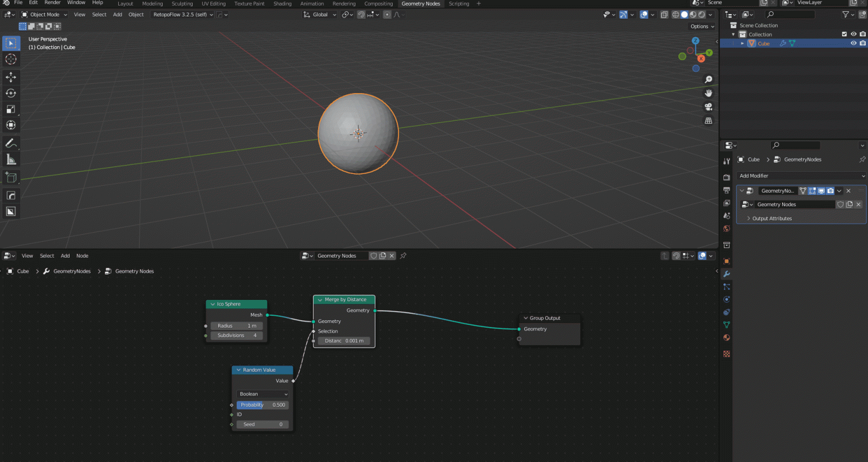Image resolution: width=868 pixels, height=462 pixels.
Task: Open the Options panel in the viewport header
Action: pyautogui.click(x=701, y=26)
